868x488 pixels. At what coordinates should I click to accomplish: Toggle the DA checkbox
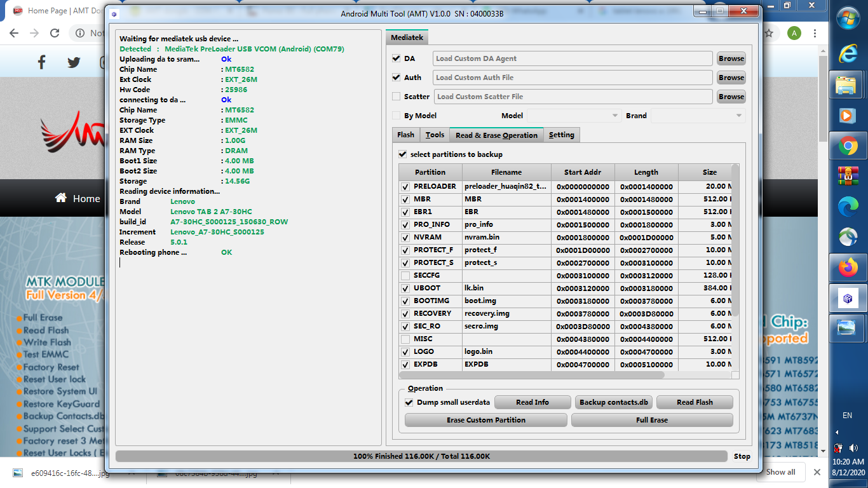(x=397, y=58)
